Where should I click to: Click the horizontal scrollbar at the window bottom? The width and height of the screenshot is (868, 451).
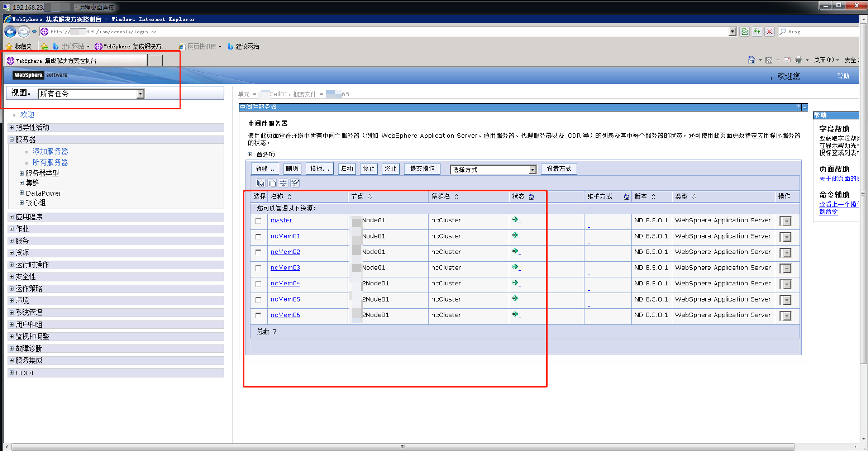click(x=402, y=447)
